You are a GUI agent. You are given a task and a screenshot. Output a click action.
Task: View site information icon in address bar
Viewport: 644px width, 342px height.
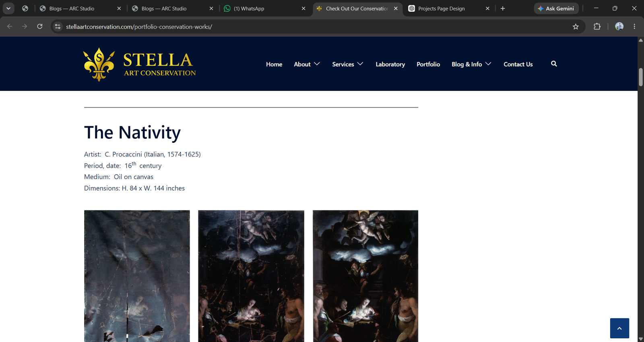[58, 27]
